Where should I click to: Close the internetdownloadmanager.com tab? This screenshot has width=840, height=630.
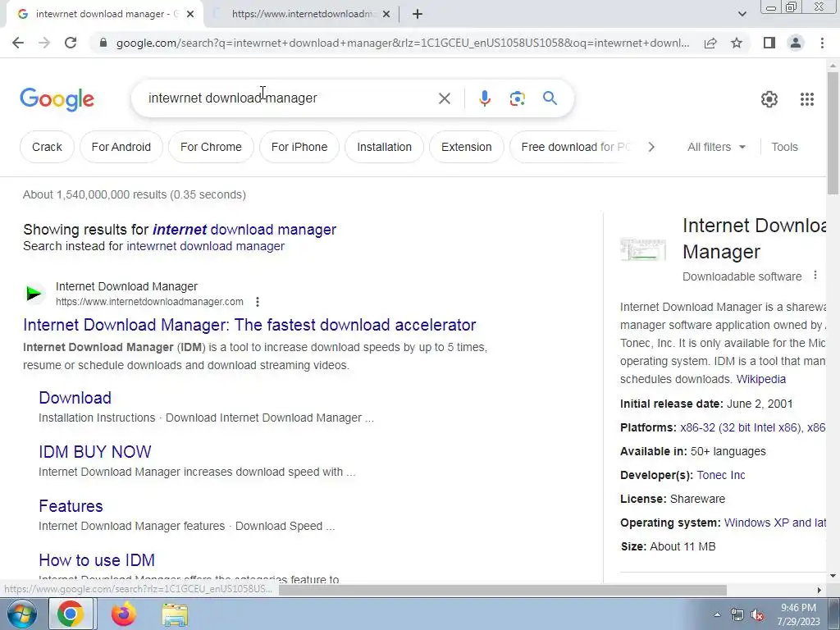386,14
